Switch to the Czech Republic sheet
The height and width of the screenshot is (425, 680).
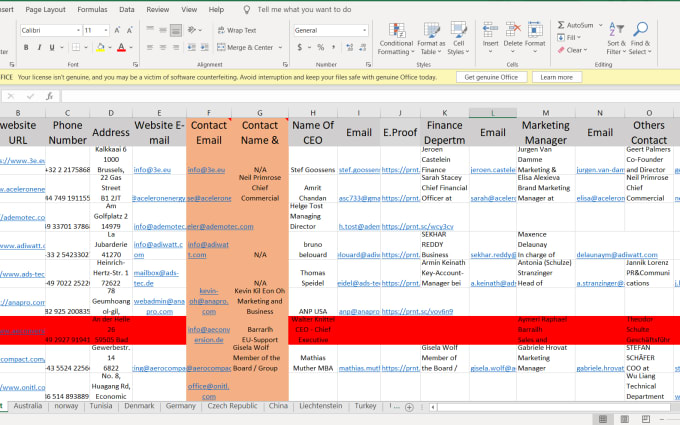pos(232,406)
